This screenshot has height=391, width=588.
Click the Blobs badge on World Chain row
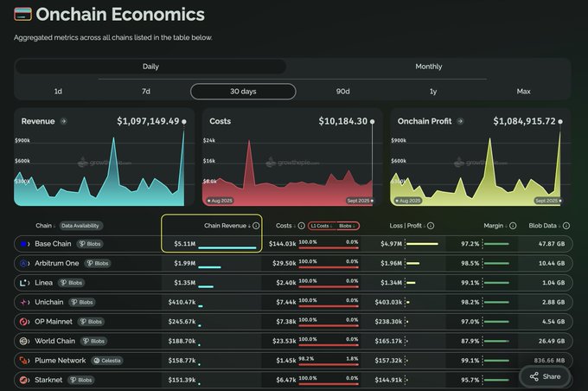(x=94, y=341)
